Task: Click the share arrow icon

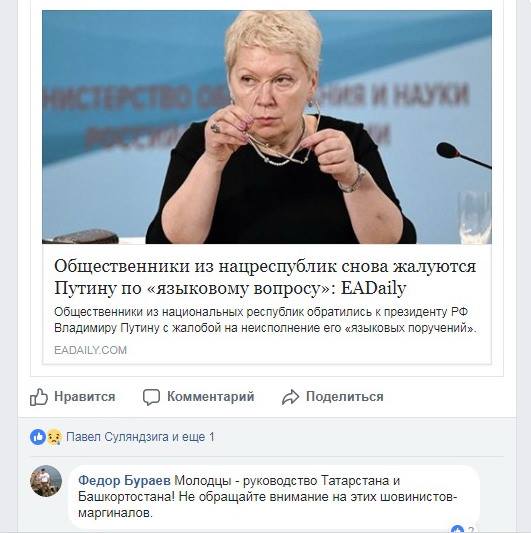Action: pos(290,397)
